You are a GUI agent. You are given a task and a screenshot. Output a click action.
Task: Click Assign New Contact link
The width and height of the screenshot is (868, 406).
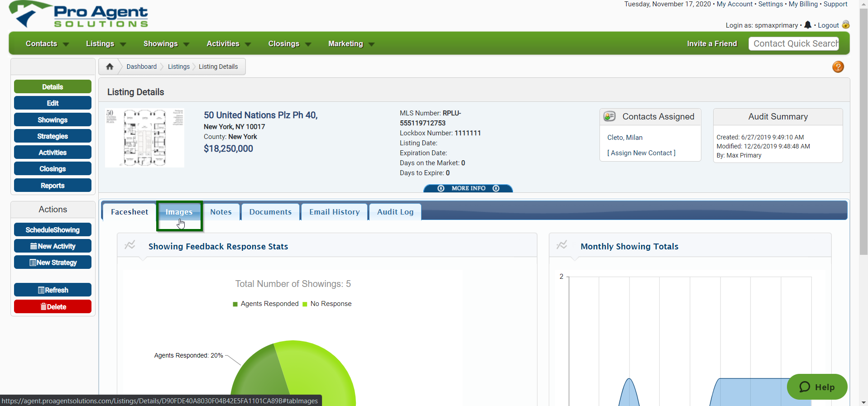coord(641,153)
